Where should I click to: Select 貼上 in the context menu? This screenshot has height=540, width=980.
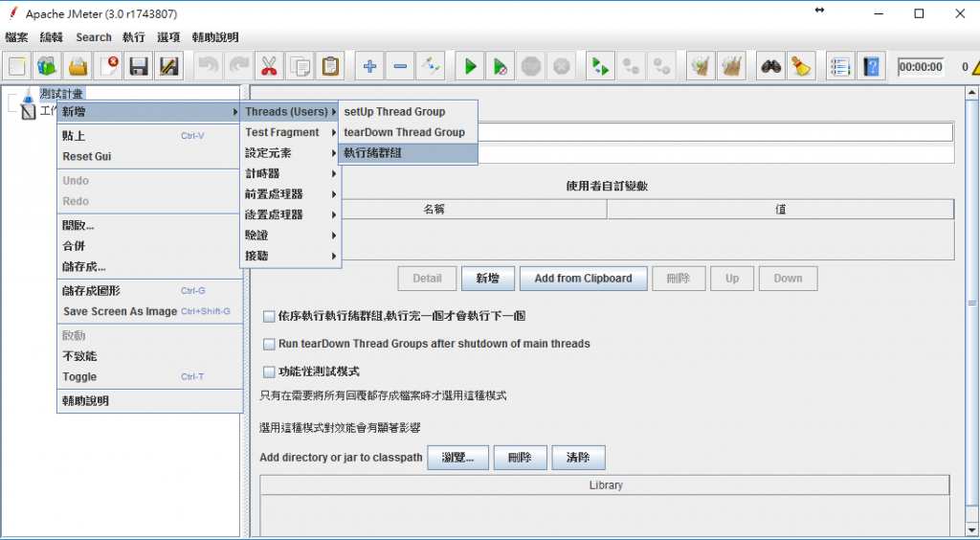pos(148,136)
